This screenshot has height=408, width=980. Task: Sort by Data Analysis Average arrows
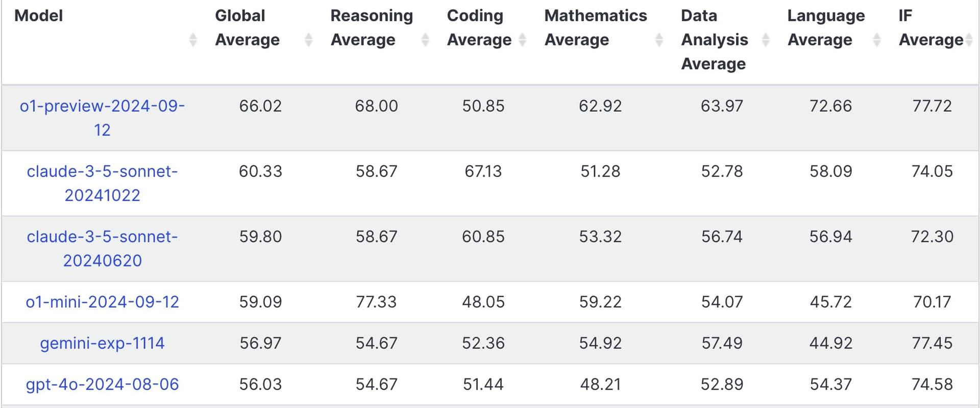click(766, 40)
